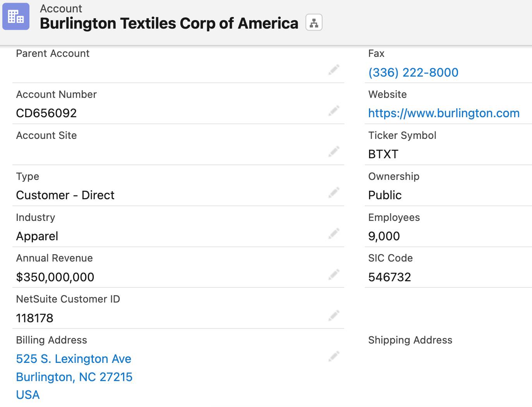Click the USA billing country link
The width and height of the screenshot is (532, 407).
click(x=28, y=395)
